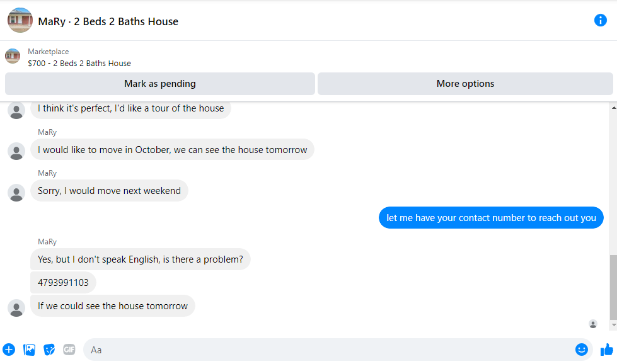Screen dimensions: 617x364
Task: Click the seen-by avatar indicator
Action: click(x=592, y=324)
